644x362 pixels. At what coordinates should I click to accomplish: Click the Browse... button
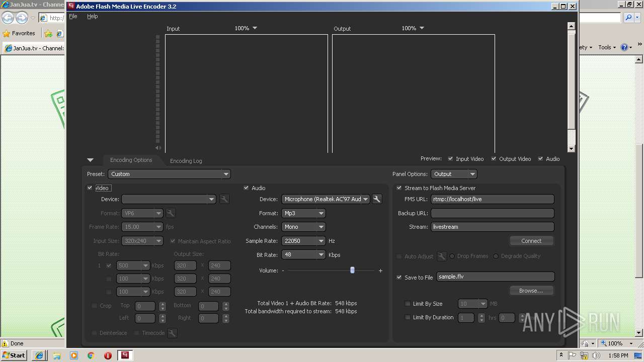point(531,291)
